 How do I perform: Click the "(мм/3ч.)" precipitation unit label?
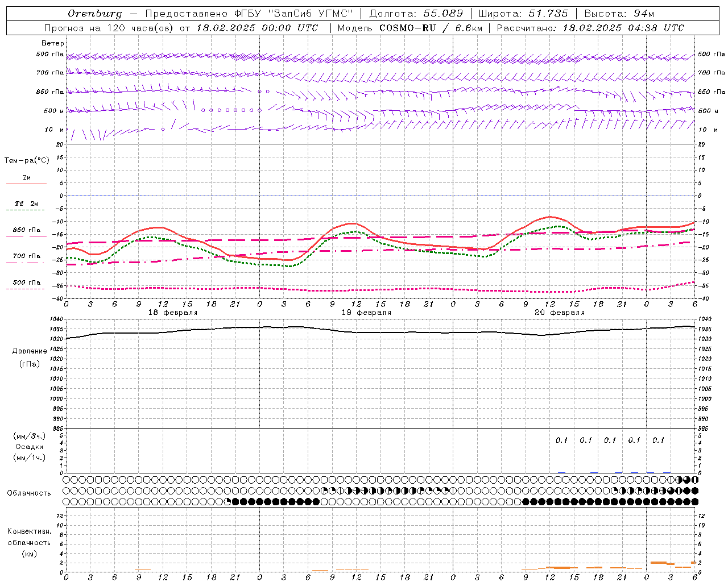point(30,436)
